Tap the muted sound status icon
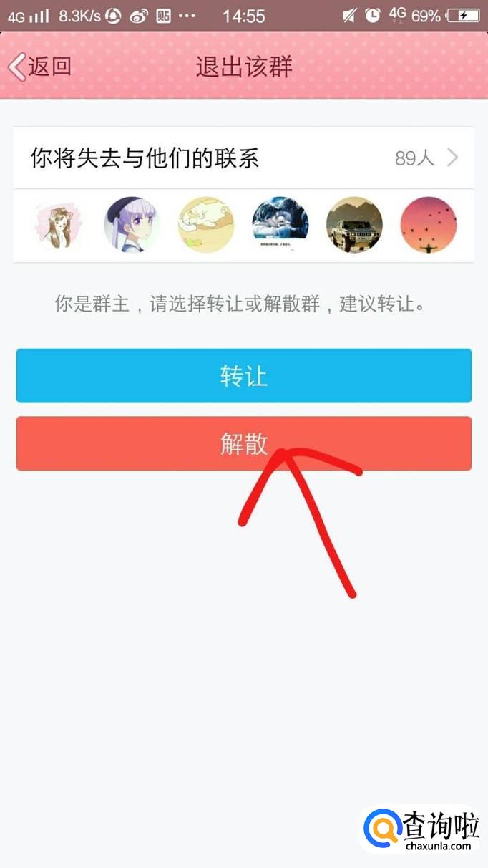This screenshot has height=868, width=488. click(x=349, y=16)
